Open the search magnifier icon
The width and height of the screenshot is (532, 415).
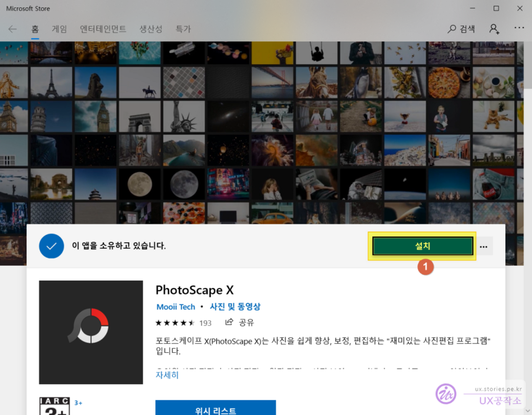(452, 29)
